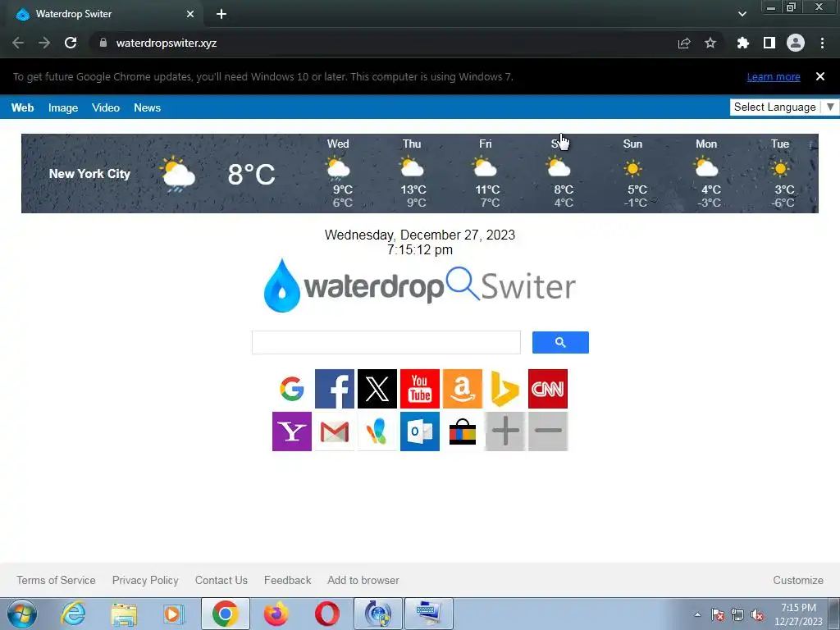840x630 pixels.
Task: Show hidden system tray icons
Action: point(697,615)
